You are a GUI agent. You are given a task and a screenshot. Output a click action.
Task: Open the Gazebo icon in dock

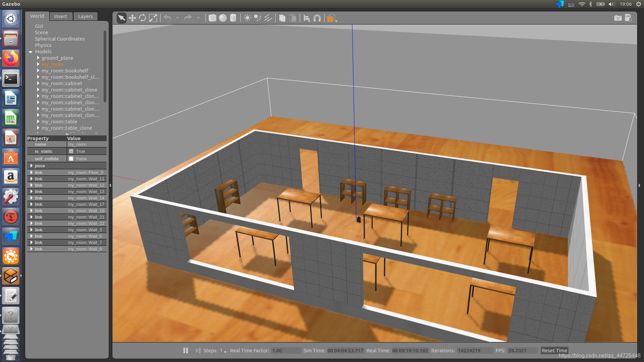(x=11, y=276)
